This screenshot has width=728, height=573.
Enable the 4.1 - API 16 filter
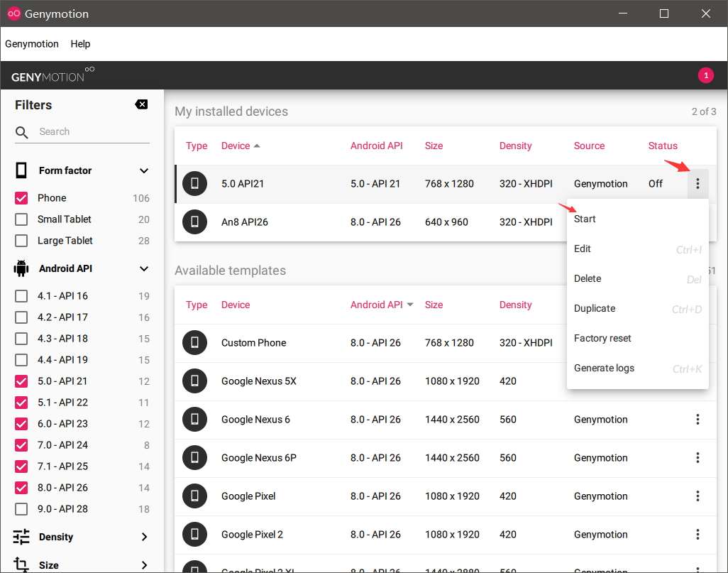tap(21, 296)
